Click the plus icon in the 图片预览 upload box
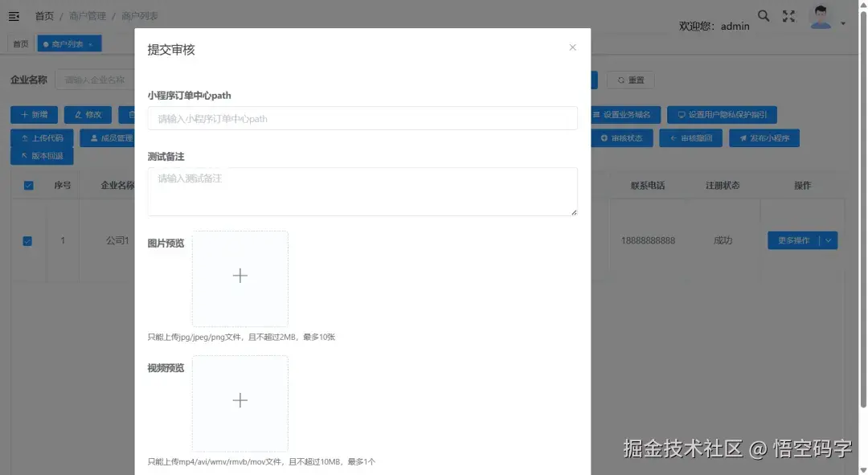 click(x=240, y=275)
